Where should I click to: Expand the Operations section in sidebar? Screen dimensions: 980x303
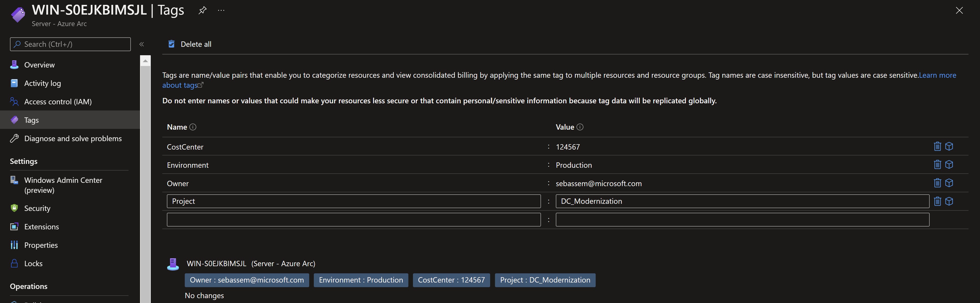pos(28,286)
